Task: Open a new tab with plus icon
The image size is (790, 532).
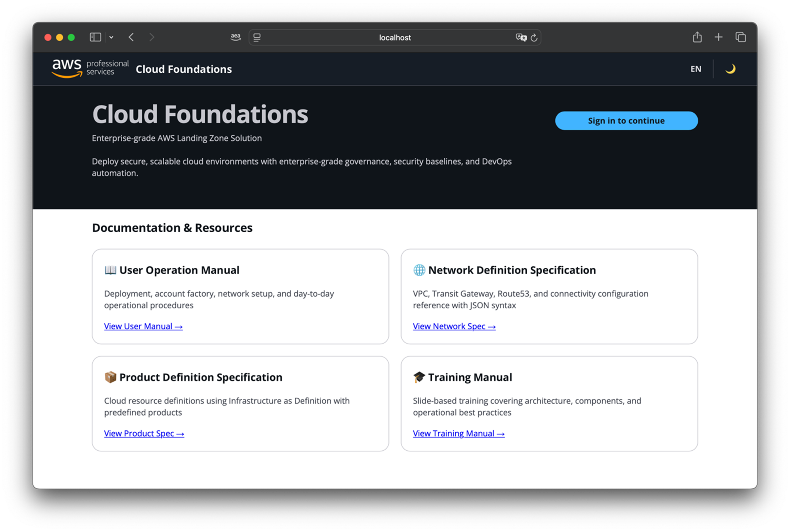Action: click(x=718, y=37)
